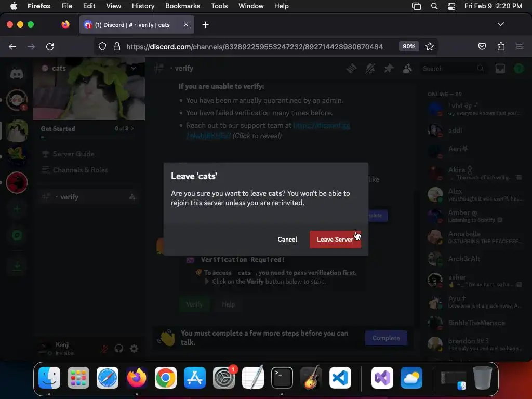The width and height of the screenshot is (532, 399).
Task: Cancel the Leave 'cats' dialog
Action: tap(287, 240)
